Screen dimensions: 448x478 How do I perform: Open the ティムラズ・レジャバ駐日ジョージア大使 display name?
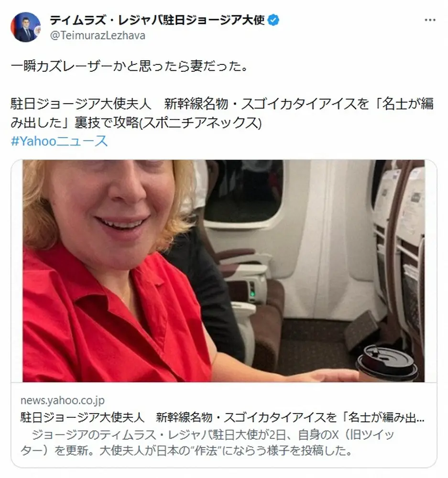pos(157,21)
